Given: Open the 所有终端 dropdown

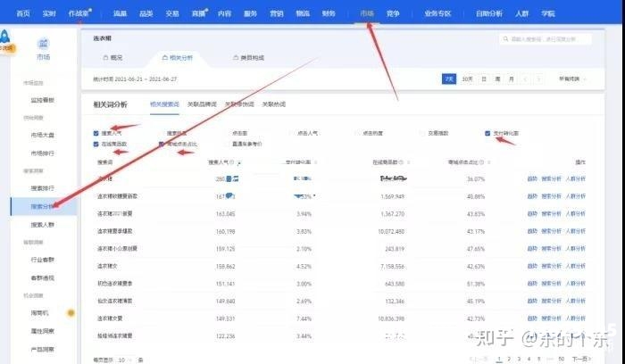Looking at the screenshot, I should (x=572, y=79).
